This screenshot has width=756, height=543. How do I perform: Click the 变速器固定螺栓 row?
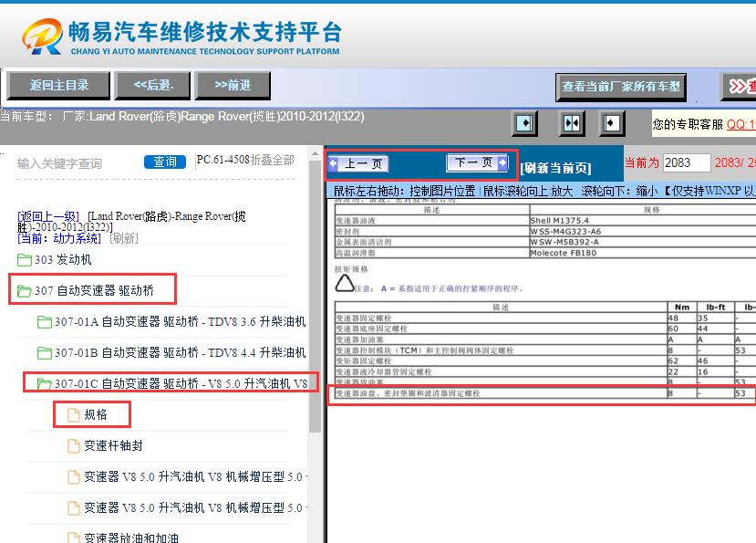coord(545,318)
